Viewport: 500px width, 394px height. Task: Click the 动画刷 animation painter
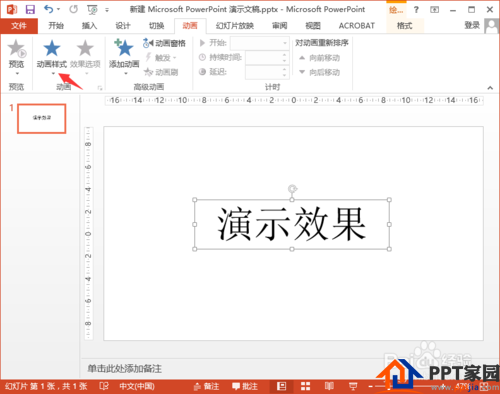[161, 72]
